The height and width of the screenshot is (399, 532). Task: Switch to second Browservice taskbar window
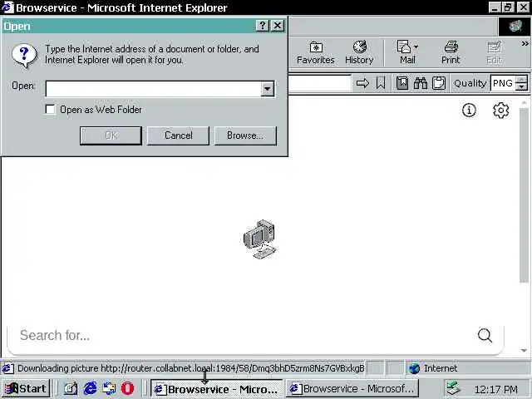coord(352,388)
